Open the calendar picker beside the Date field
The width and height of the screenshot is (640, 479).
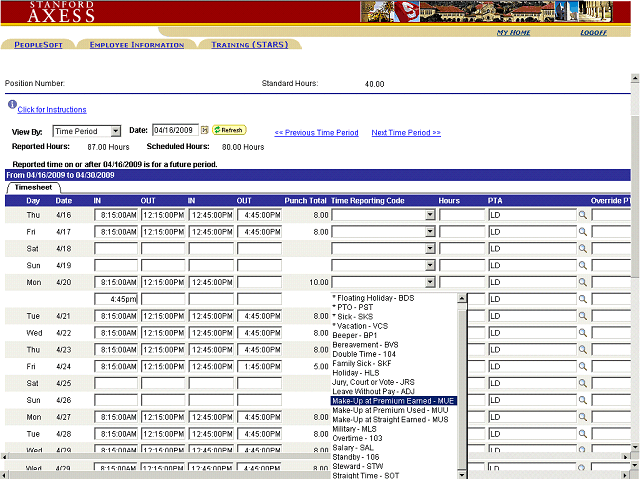tap(204, 130)
